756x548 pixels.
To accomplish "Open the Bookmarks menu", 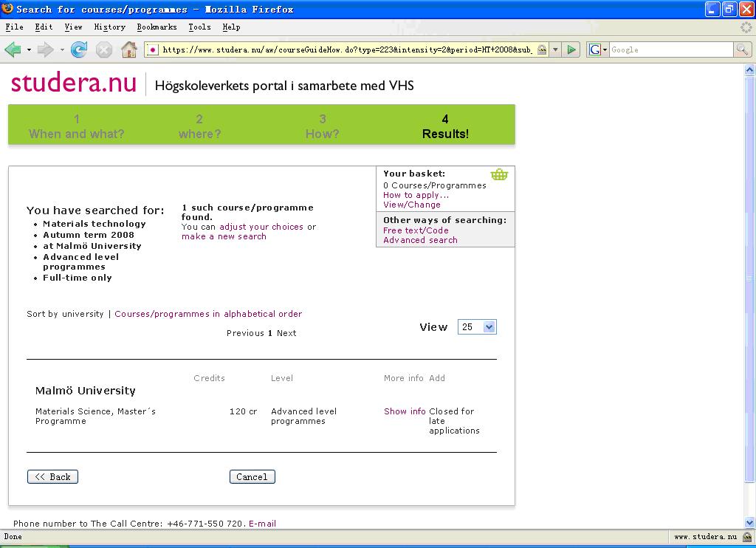I will tap(157, 27).
